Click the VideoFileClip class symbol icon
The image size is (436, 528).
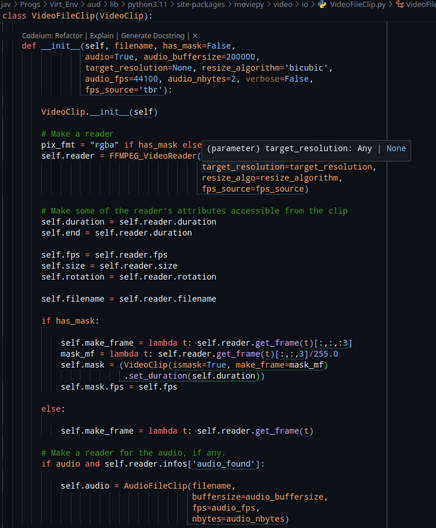(400, 4)
